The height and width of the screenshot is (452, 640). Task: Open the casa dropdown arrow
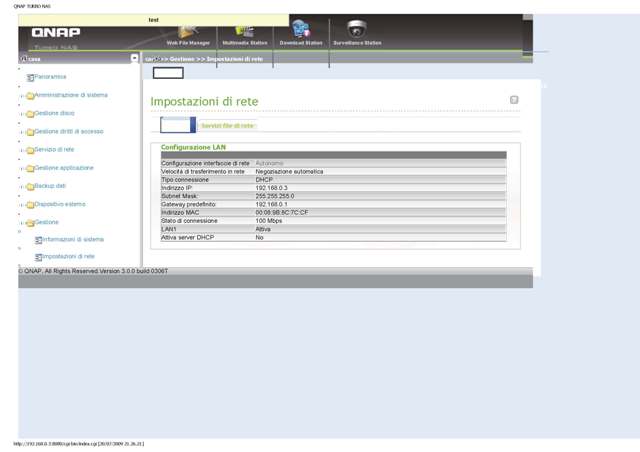pyautogui.click(x=135, y=59)
